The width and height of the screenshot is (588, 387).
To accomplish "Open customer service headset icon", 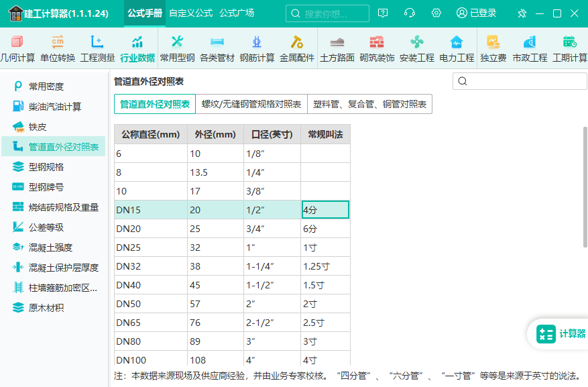I will (x=410, y=13).
